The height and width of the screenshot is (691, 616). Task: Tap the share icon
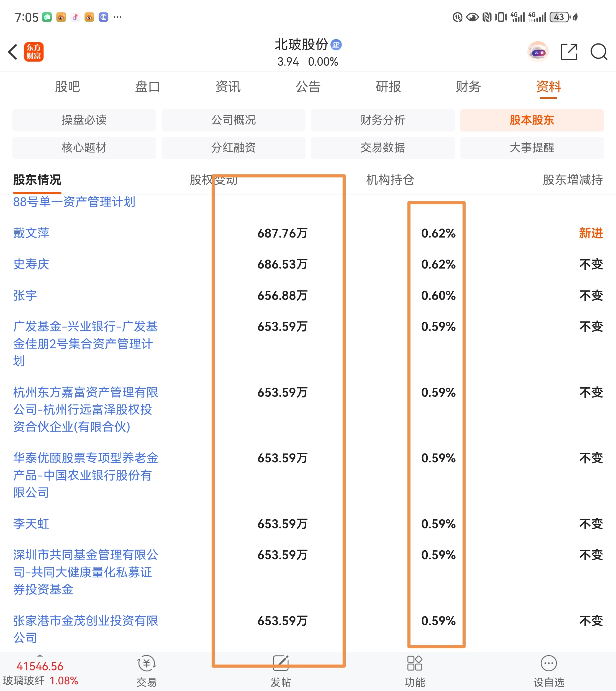(569, 52)
